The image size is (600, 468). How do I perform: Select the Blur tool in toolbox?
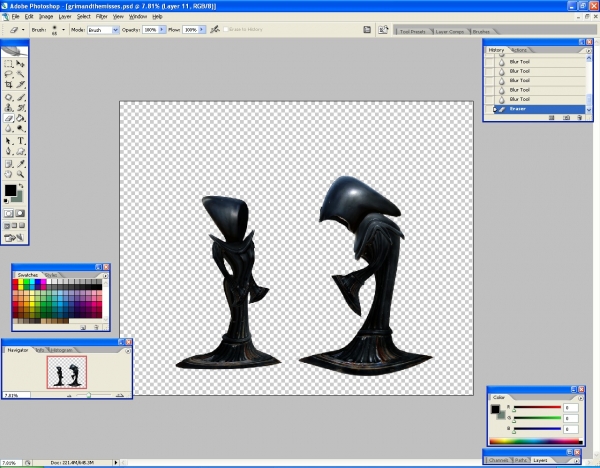(8, 129)
